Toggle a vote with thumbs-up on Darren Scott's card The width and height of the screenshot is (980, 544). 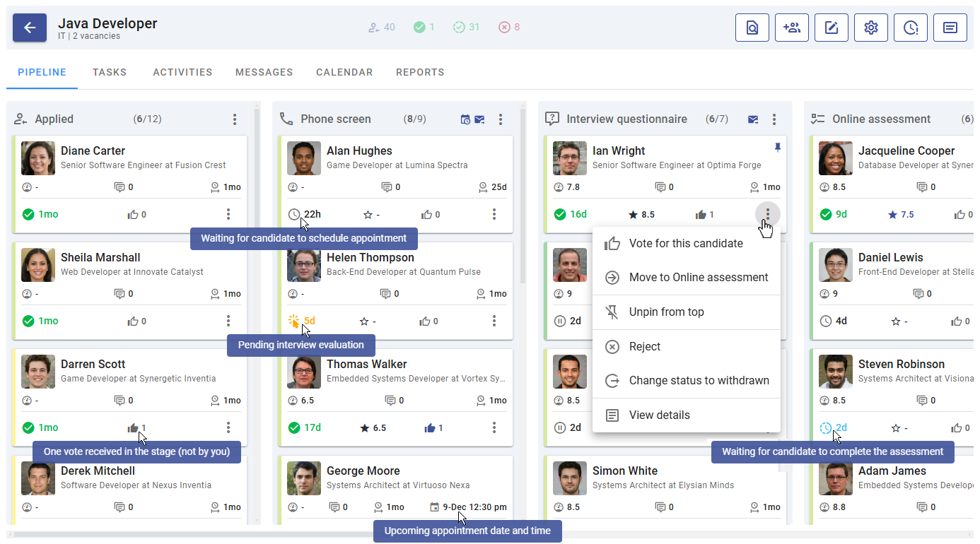(134, 427)
